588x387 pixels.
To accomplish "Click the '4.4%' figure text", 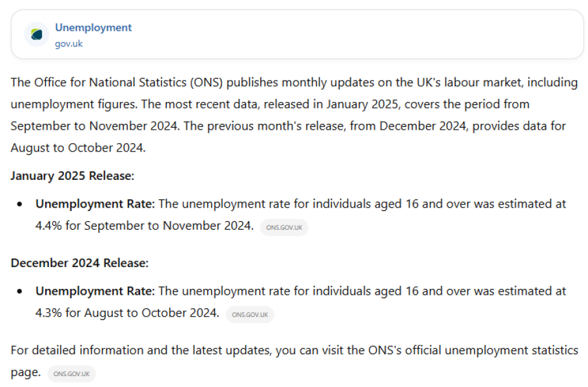I will 48,226.
